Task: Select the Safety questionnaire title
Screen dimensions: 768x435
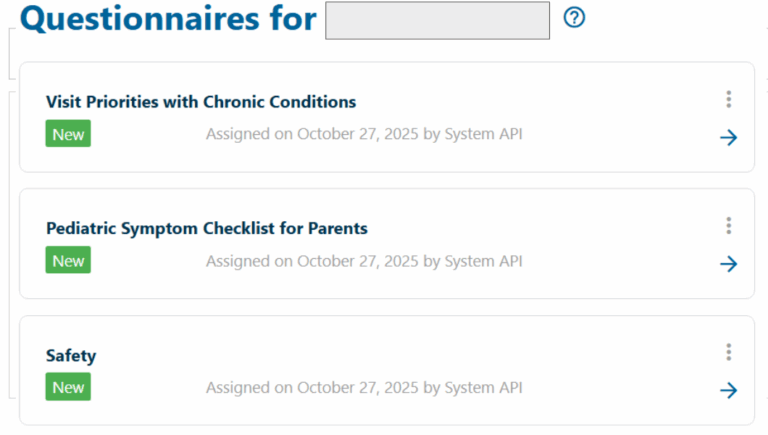Action: pyautogui.click(x=71, y=356)
